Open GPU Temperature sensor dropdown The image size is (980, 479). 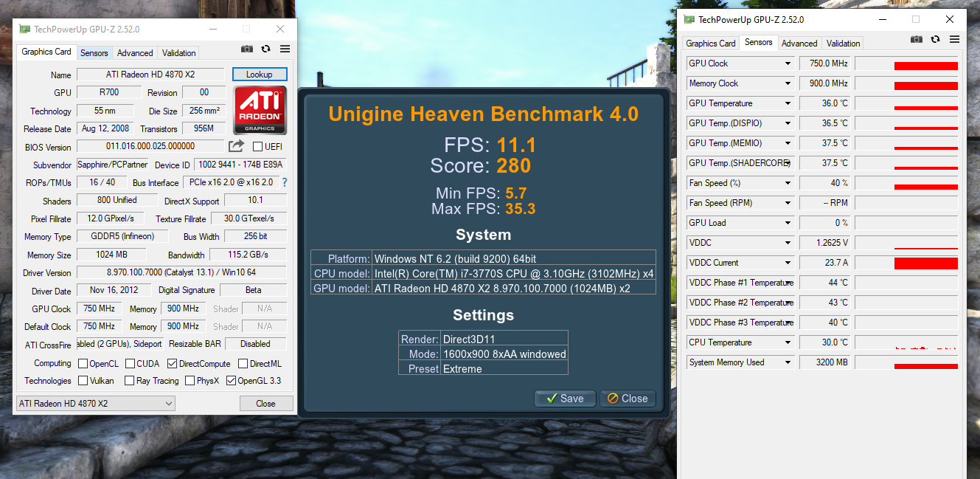click(788, 103)
